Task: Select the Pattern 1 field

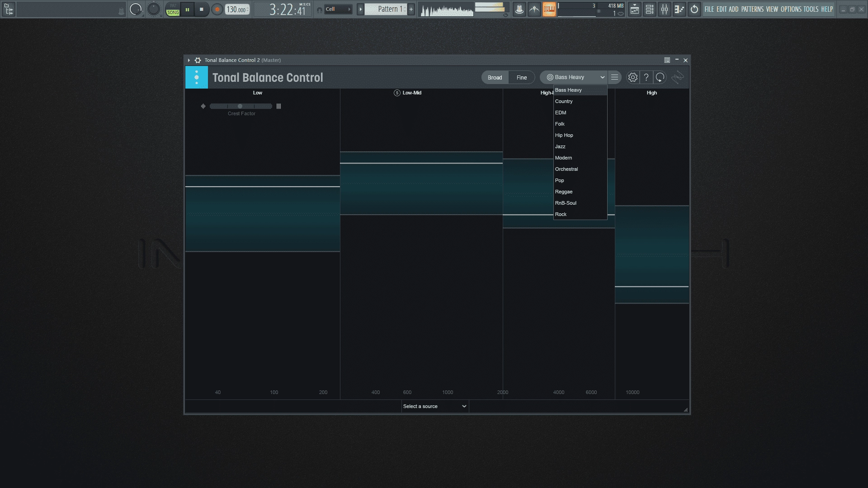Action: 386,9
